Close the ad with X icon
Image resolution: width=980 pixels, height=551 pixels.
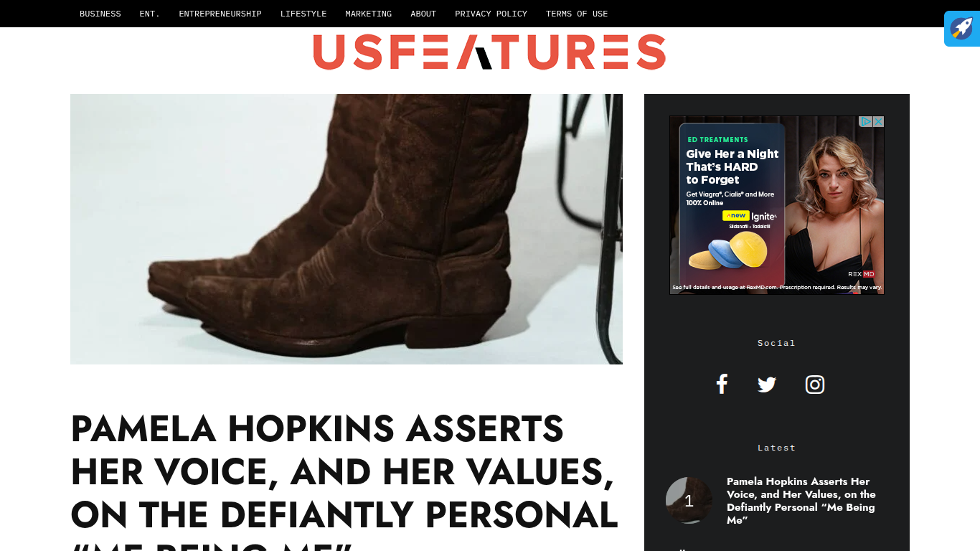click(878, 122)
